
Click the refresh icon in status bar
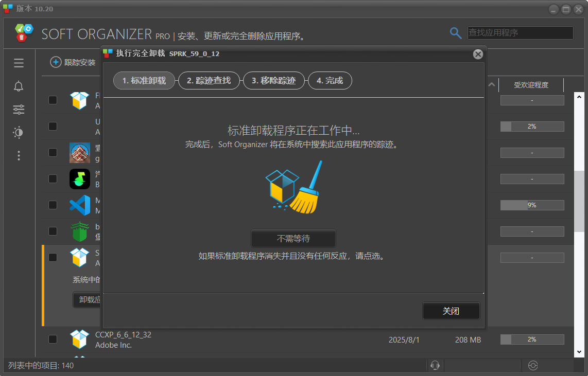[x=533, y=365]
